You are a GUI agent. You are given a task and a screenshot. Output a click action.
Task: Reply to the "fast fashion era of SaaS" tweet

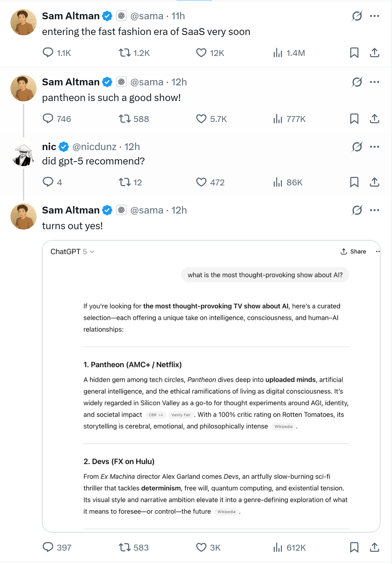[48, 53]
